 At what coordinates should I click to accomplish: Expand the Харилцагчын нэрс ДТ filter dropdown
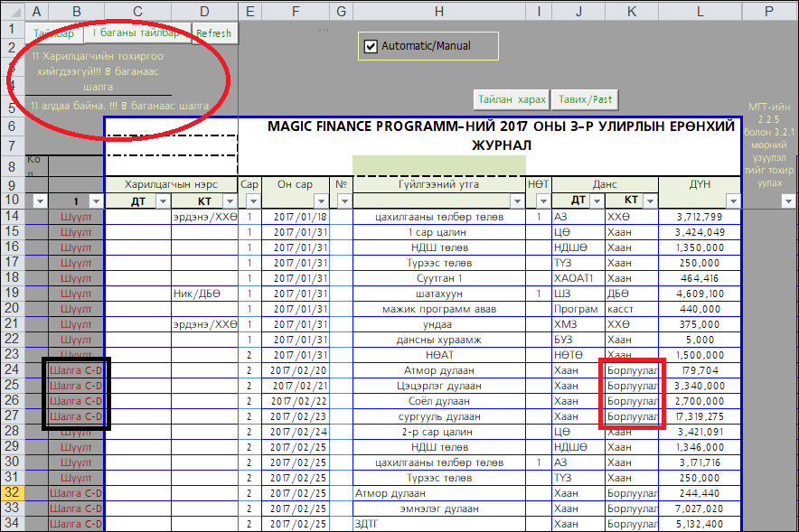pyautogui.click(x=163, y=201)
